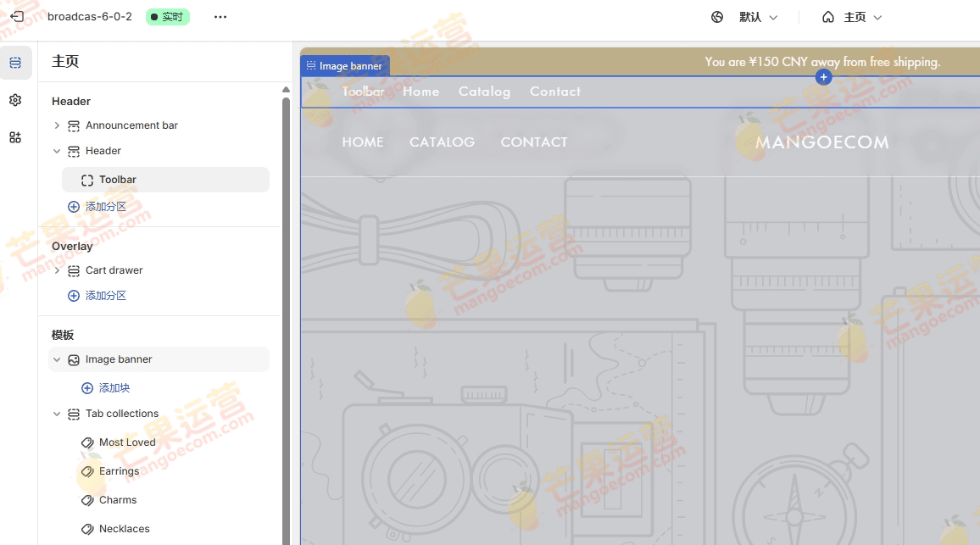The height and width of the screenshot is (545, 980).
Task: Collapse the Tab collections section
Action: click(x=57, y=414)
